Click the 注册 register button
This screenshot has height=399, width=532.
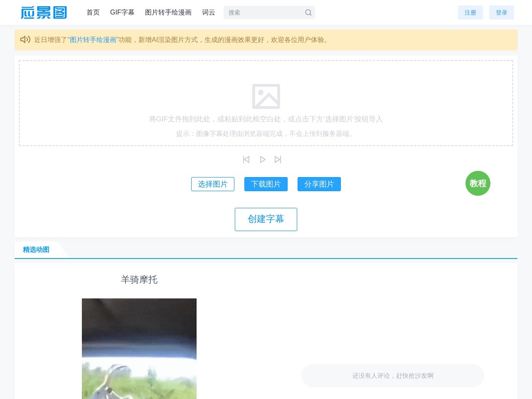(x=470, y=12)
